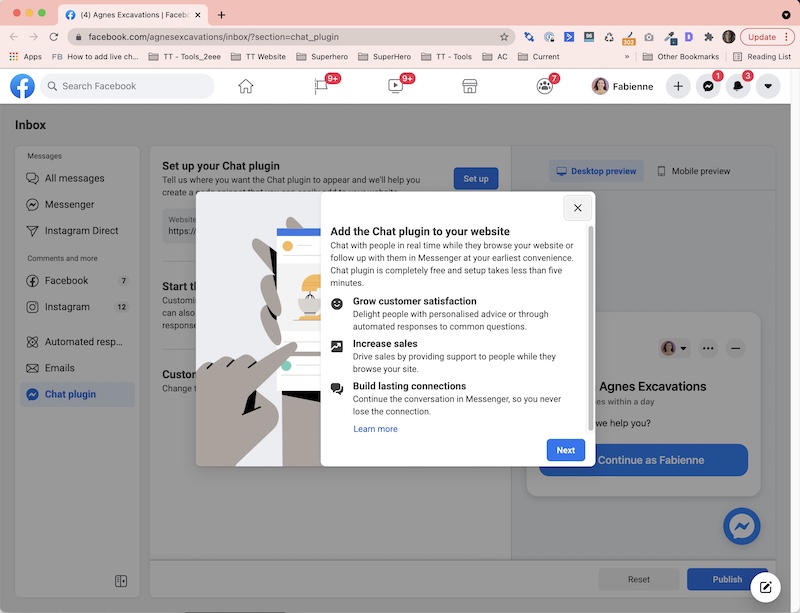800x613 pixels.
Task: Open Instagram comments in the sidebar
Action: [77, 307]
